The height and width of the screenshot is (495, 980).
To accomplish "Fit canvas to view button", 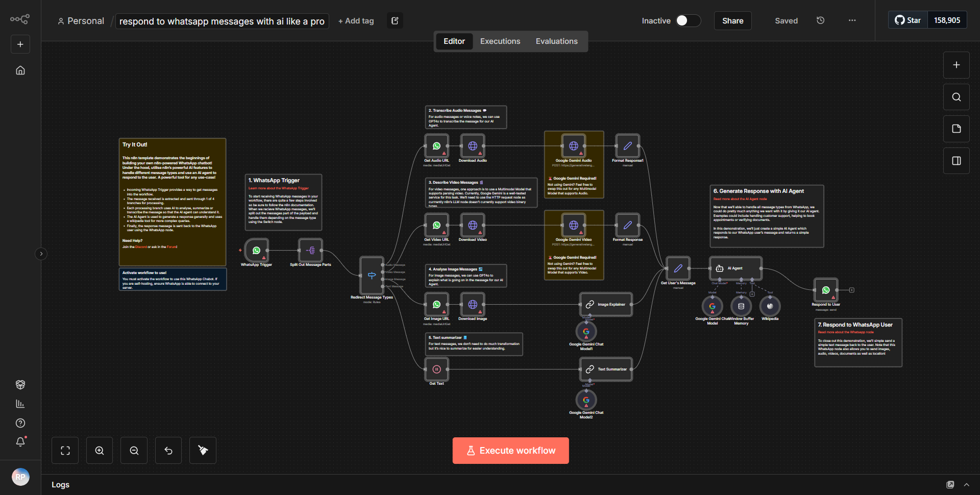I will coord(65,451).
